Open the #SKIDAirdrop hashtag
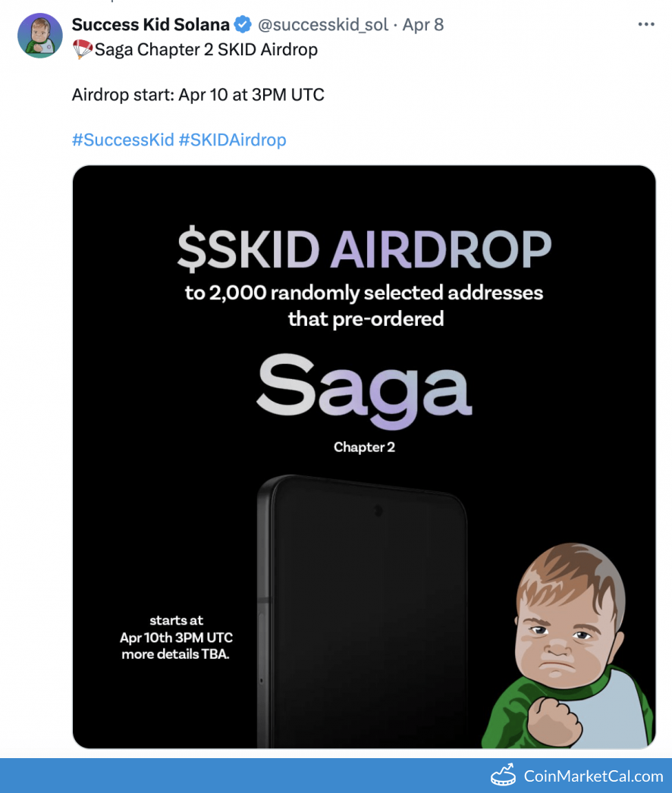Screen dimensions: 672x793 [x=234, y=139]
